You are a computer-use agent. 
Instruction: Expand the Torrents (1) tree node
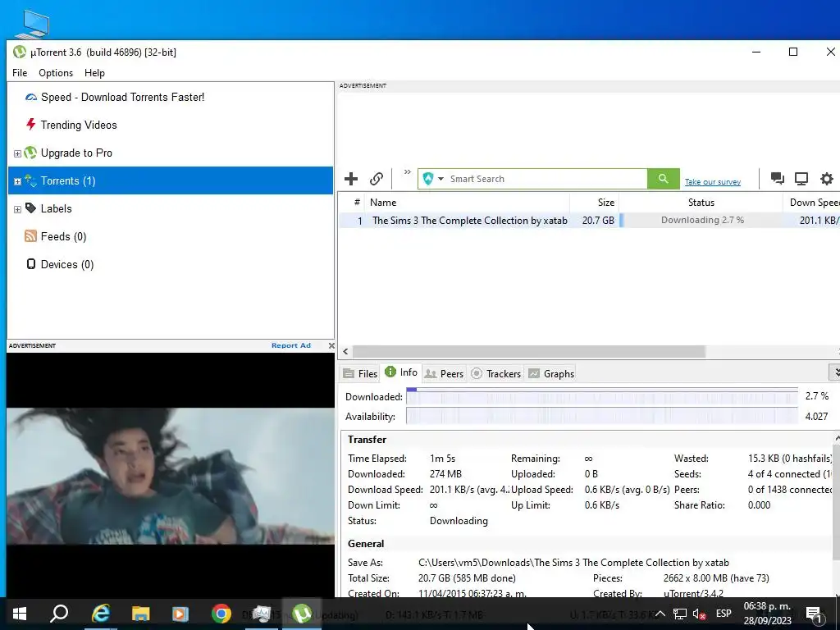17,181
